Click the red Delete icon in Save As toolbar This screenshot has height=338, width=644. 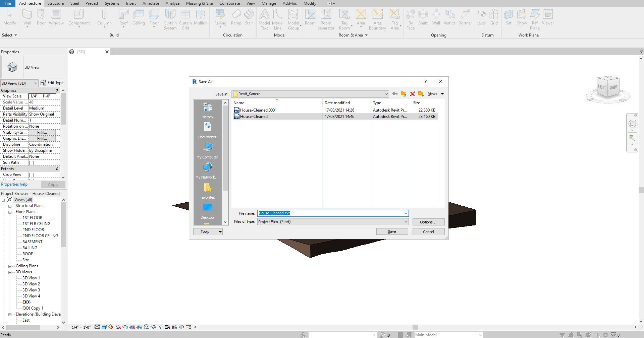412,94
